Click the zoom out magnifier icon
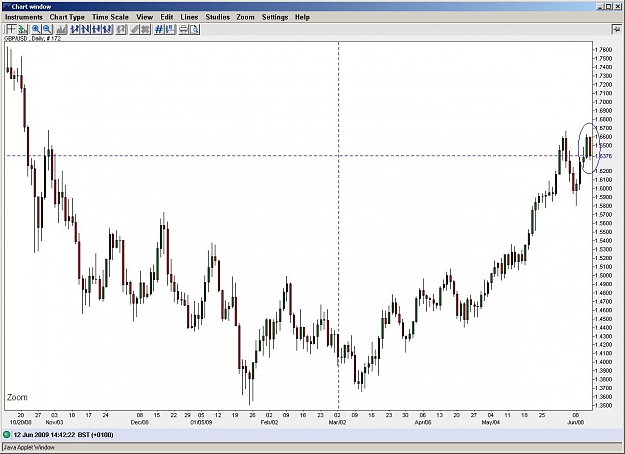 [47, 29]
